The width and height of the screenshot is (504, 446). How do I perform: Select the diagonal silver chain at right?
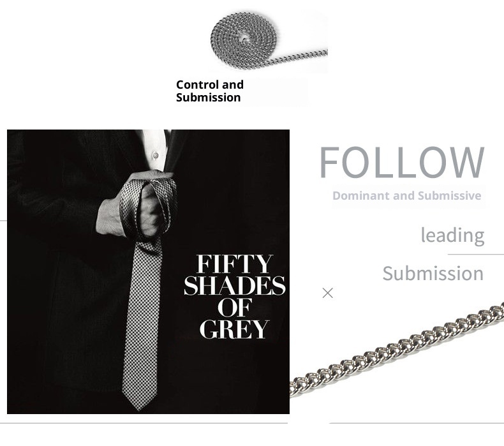point(397,349)
